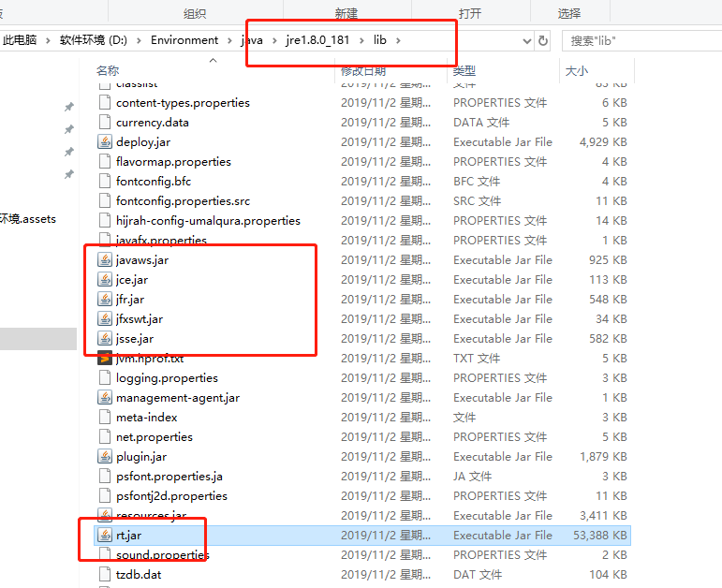Click the jfr.jar Java icon

(x=105, y=300)
